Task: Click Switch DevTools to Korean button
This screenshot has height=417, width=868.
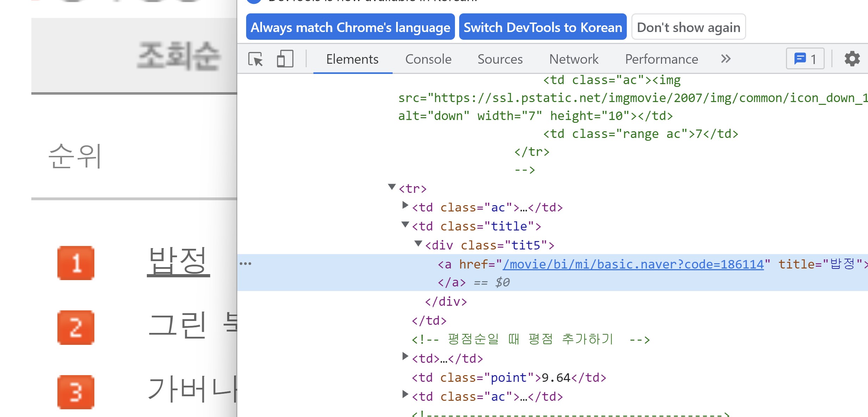Action: pyautogui.click(x=543, y=27)
